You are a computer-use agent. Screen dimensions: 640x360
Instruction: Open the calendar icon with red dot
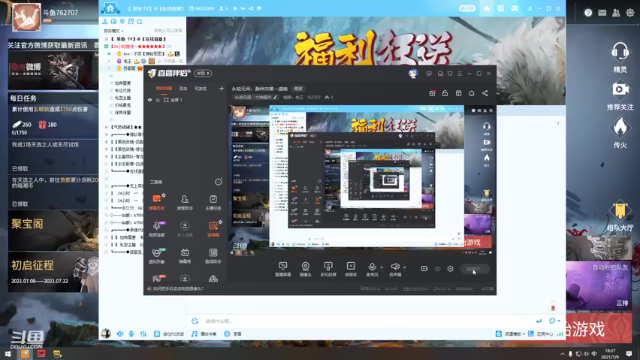coord(432,93)
